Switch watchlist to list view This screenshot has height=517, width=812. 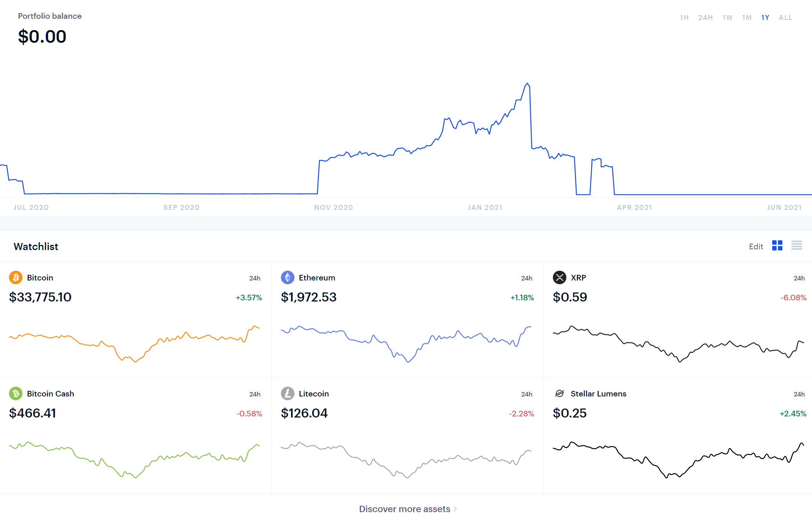click(x=797, y=246)
